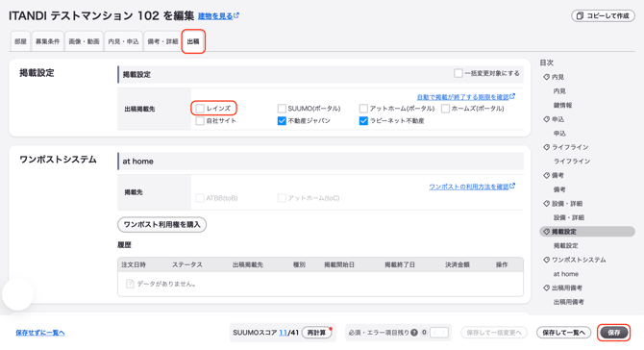
Task: Click the 保存して一覧へ button
Action: tap(563, 333)
